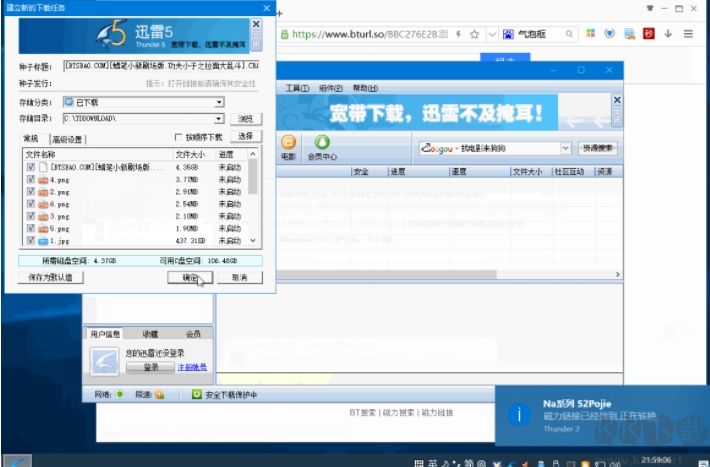Click the 4.png image file icon
710x467 pixels.
click(43, 180)
